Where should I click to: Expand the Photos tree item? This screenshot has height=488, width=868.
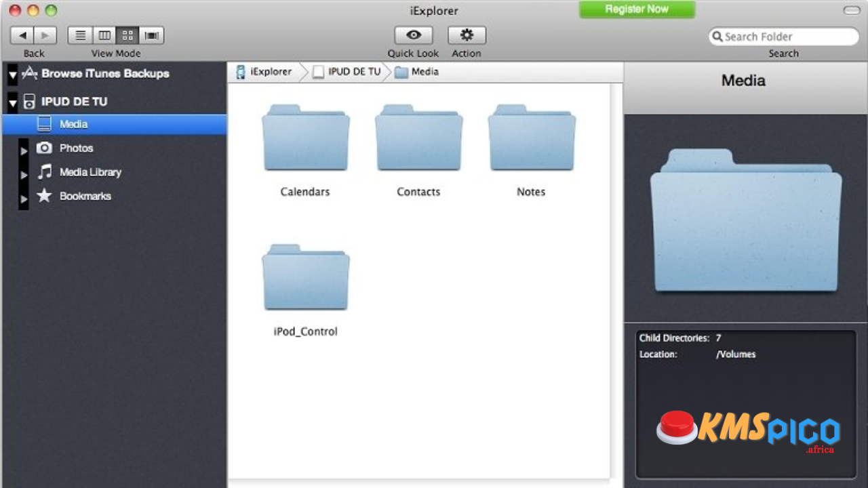tap(24, 151)
